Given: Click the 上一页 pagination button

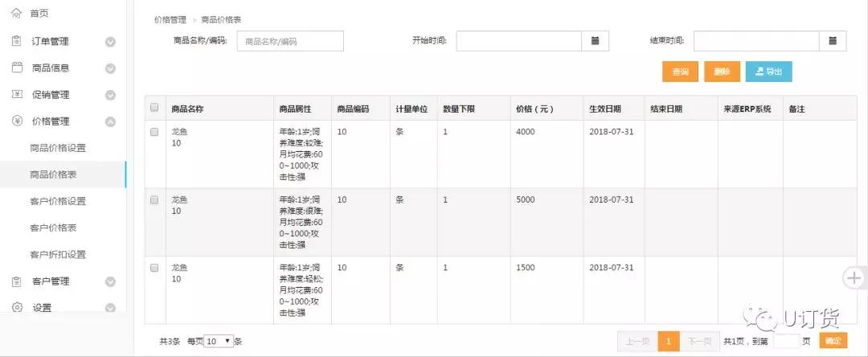Looking at the screenshot, I should (x=637, y=342).
